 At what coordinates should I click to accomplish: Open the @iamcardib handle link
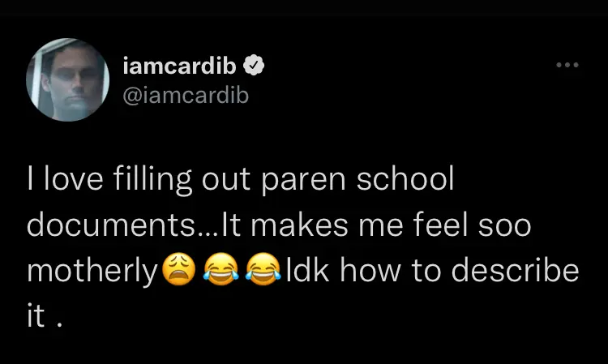(185, 95)
